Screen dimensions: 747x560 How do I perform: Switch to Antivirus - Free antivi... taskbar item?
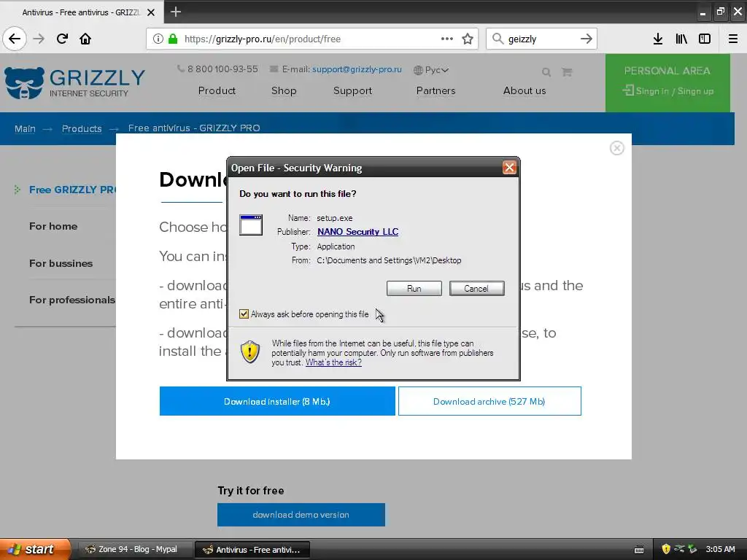pos(252,550)
